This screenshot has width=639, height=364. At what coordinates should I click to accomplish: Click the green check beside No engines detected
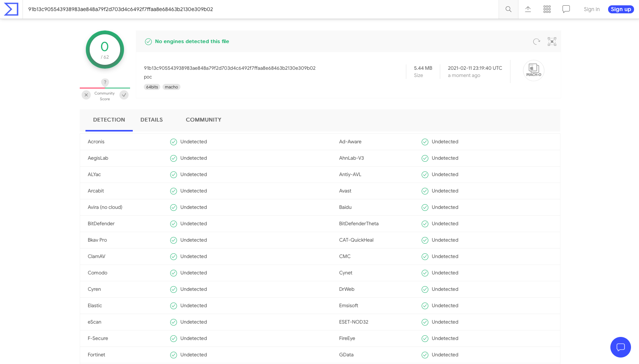coord(148,42)
